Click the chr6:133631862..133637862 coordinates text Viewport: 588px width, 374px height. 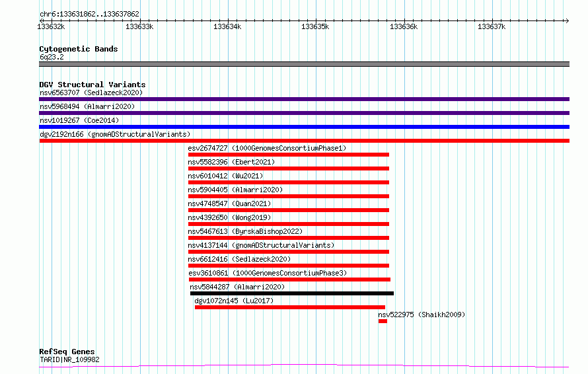[x=89, y=14]
